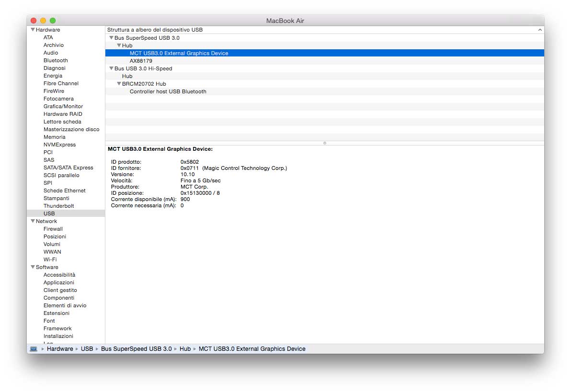
Task: Select Grafica/Monitor in the sidebar
Action: point(63,106)
